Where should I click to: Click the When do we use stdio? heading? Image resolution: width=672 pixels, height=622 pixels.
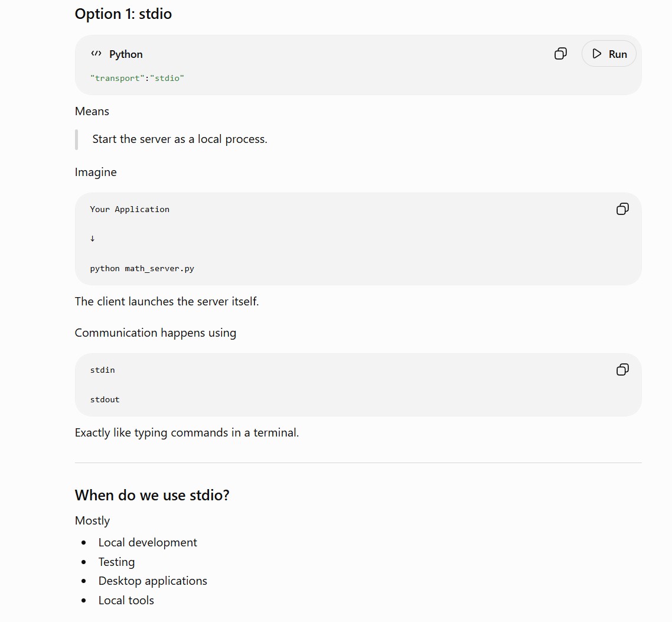pyautogui.click(x=152, y=495)
